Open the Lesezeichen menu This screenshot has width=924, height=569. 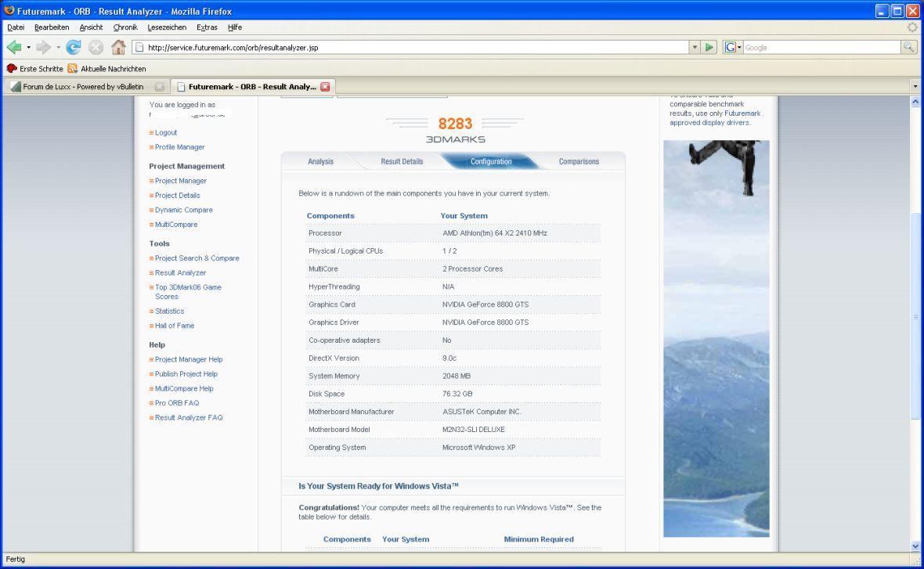point(167,27)
